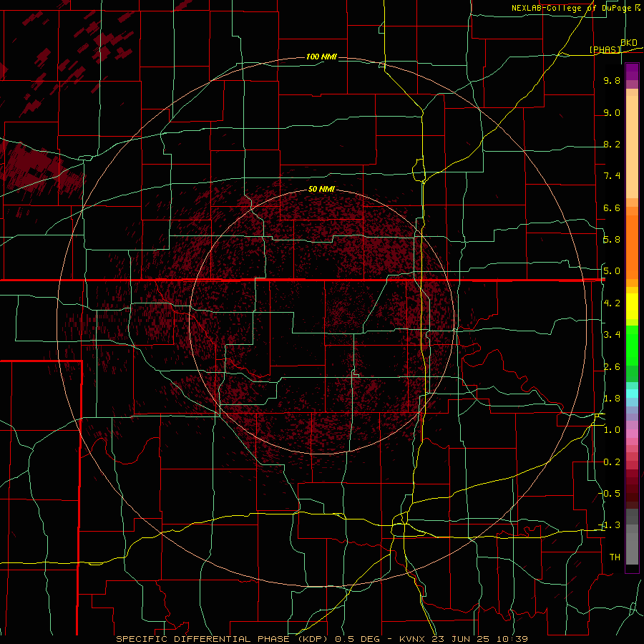The width and height of the screenshot is (644, 644).
Task: Click the "TH" threshold label on legend
Action: 615,557
